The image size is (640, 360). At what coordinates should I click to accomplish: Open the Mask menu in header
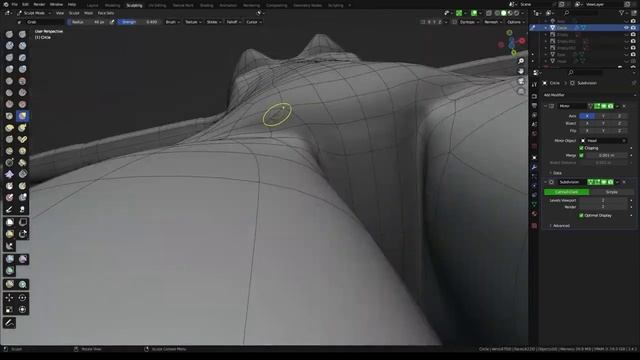tap(88, 13)
